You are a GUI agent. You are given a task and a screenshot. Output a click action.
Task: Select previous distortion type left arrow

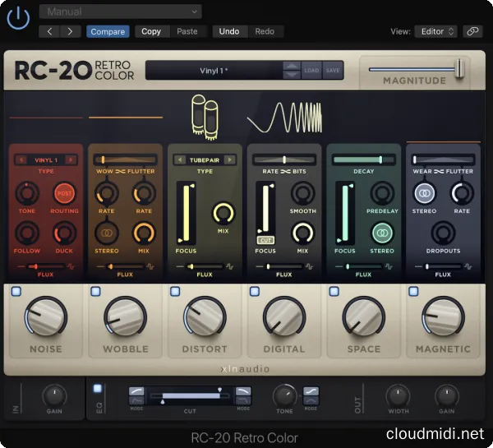coord(180,159)
